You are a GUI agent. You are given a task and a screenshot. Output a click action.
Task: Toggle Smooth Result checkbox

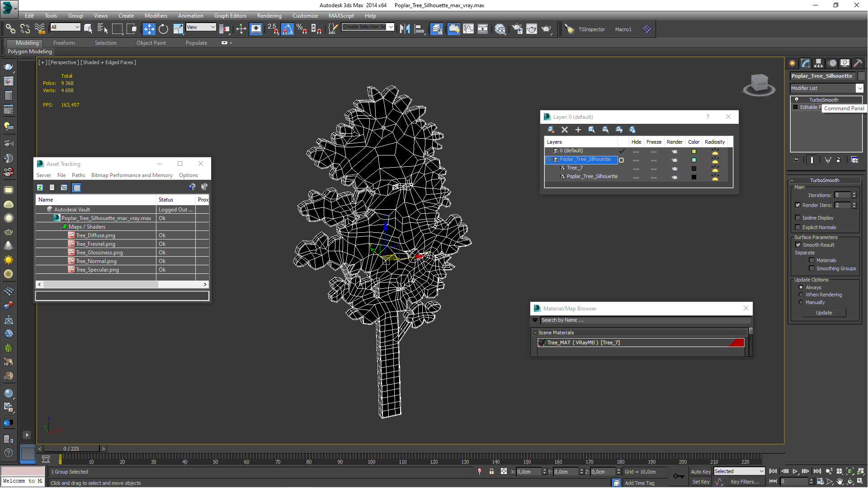click(798, 245)
